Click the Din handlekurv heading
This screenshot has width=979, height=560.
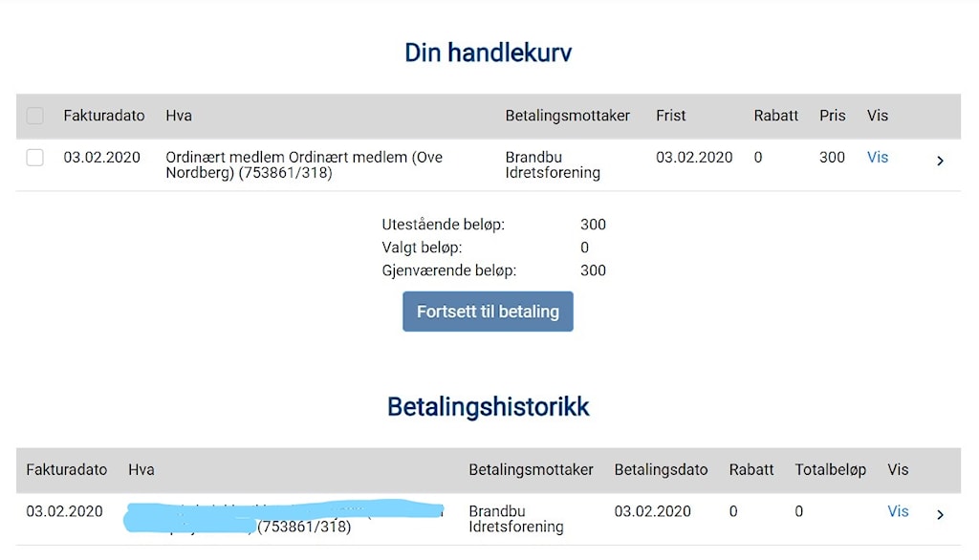488,53
